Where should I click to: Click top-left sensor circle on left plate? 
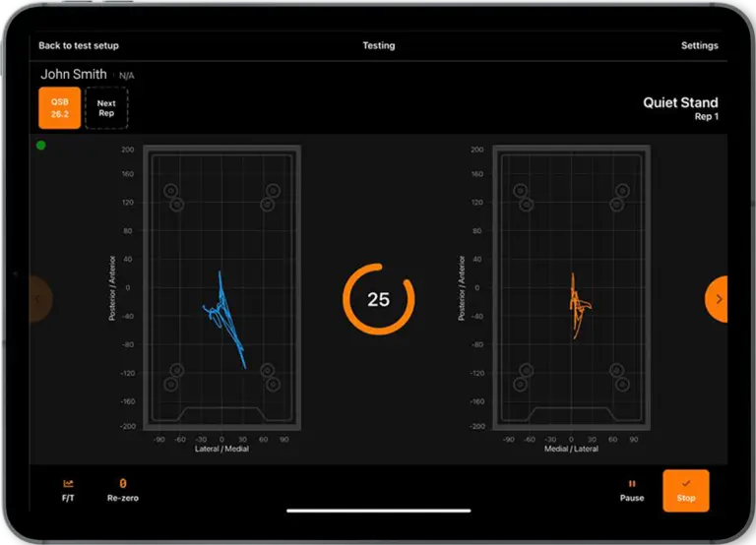170,191
